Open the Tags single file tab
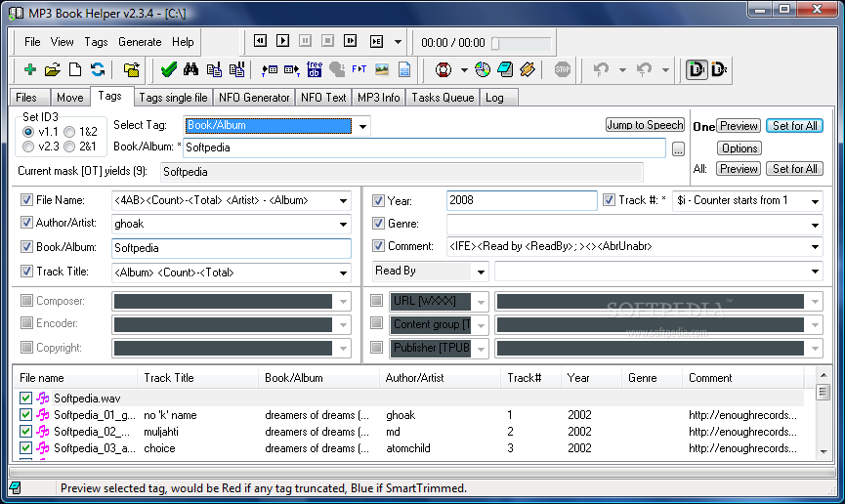 [x=173, y=98]
